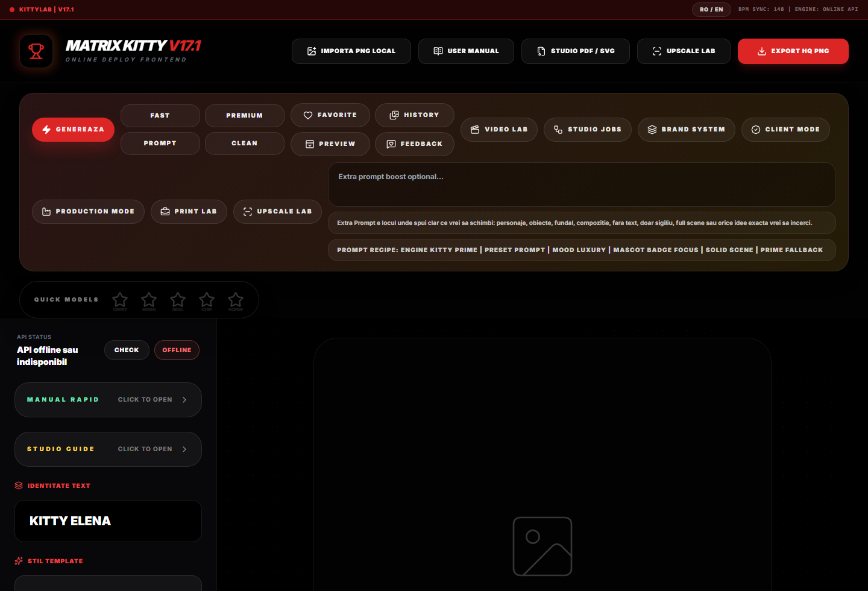
Task: Toggle Production Mode
Action: (88, 212)
